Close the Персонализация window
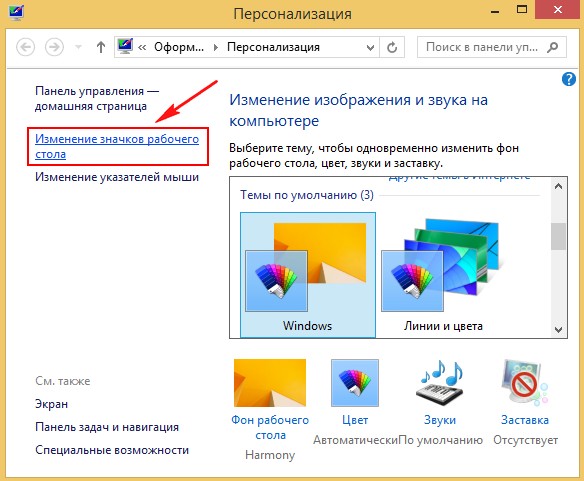Viewport: 584px width, 481px height. click(558, 10)
